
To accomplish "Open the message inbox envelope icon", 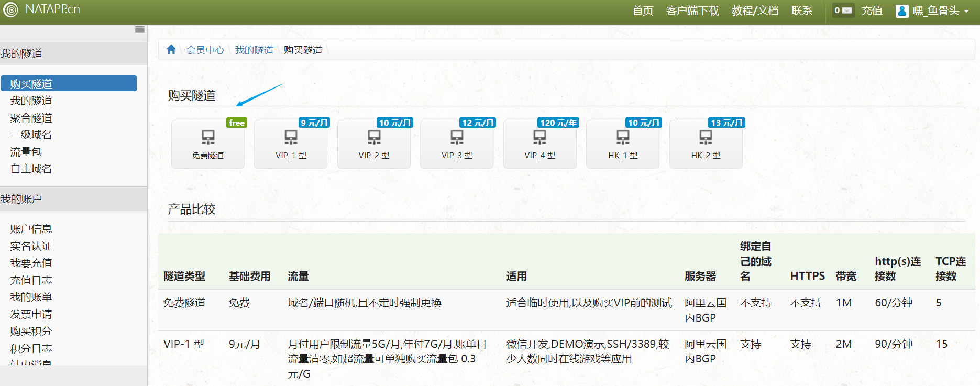I will click(843, 10).
